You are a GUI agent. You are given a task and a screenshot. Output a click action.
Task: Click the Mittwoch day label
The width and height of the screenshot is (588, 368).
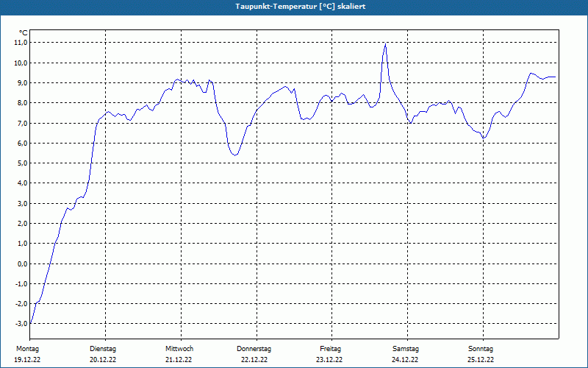click(179, 349)
